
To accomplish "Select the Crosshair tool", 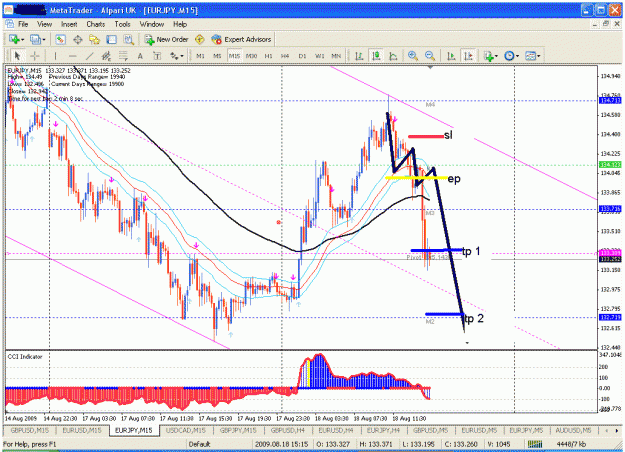I will [x=35, y=56].
